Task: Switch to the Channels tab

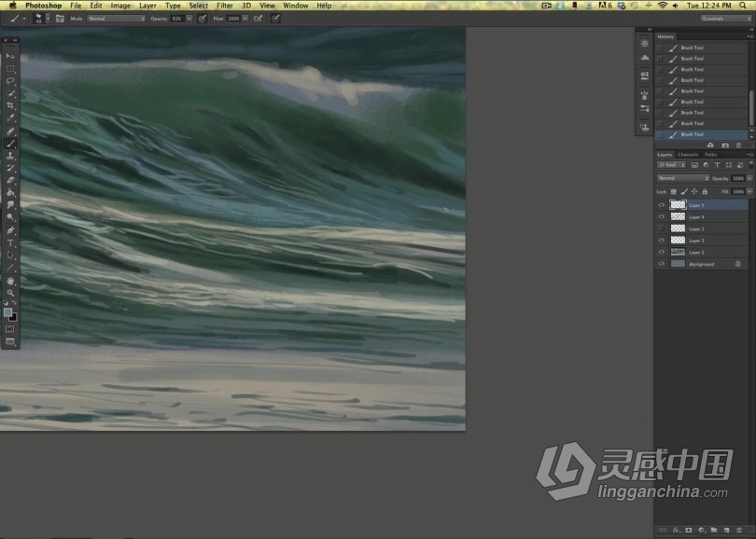Action: (688, 155)
